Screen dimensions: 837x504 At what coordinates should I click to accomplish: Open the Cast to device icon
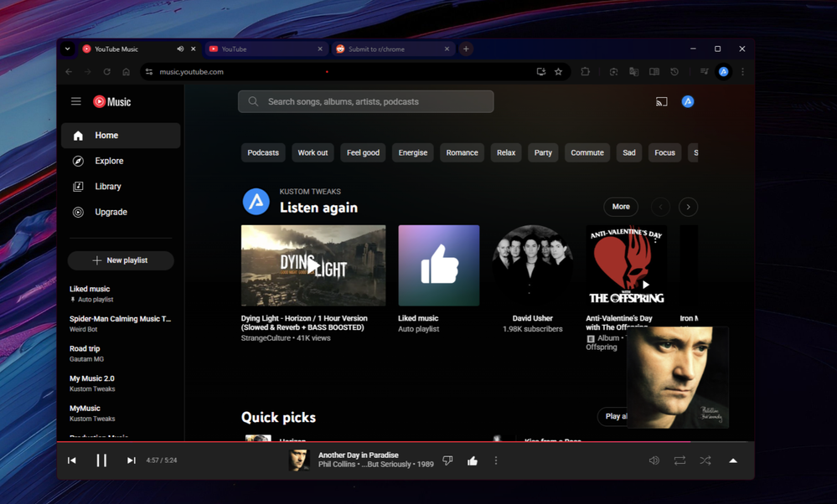(661, 101)
